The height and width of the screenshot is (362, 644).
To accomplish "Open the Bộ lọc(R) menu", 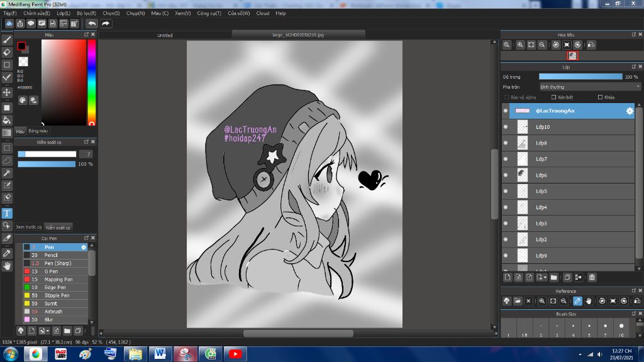I will point(86,13).
